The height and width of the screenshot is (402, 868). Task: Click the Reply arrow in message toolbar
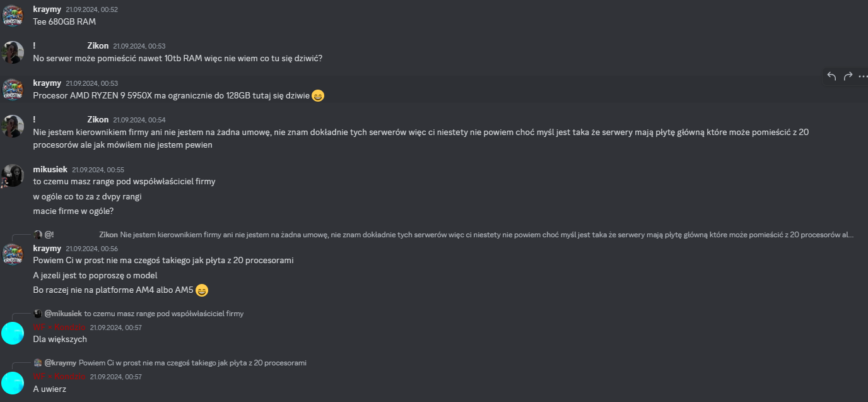coord(831,76)
